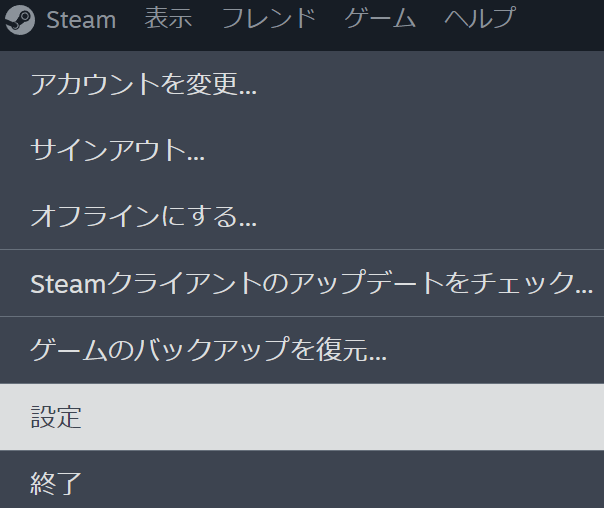Screen dimensions: 604x508
Task: Quit Steam using the last menu entry
Action: (x=56, y=484)
